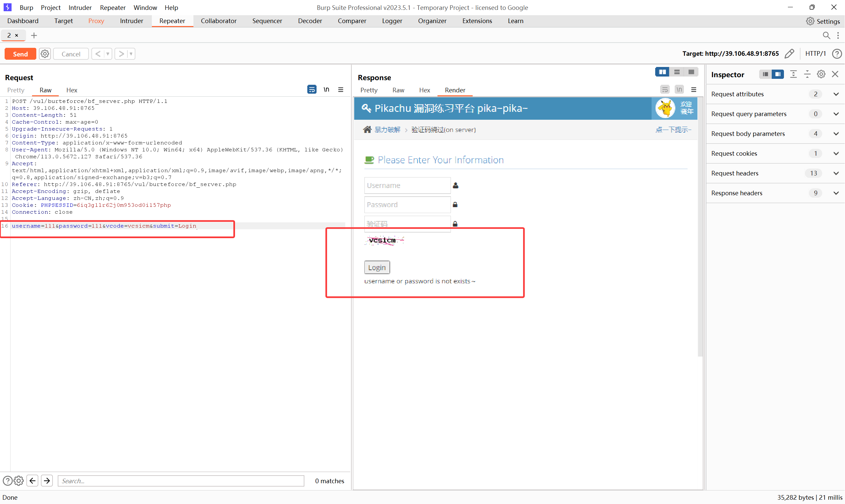Click the Login button in rendered response

coord(377,268)
